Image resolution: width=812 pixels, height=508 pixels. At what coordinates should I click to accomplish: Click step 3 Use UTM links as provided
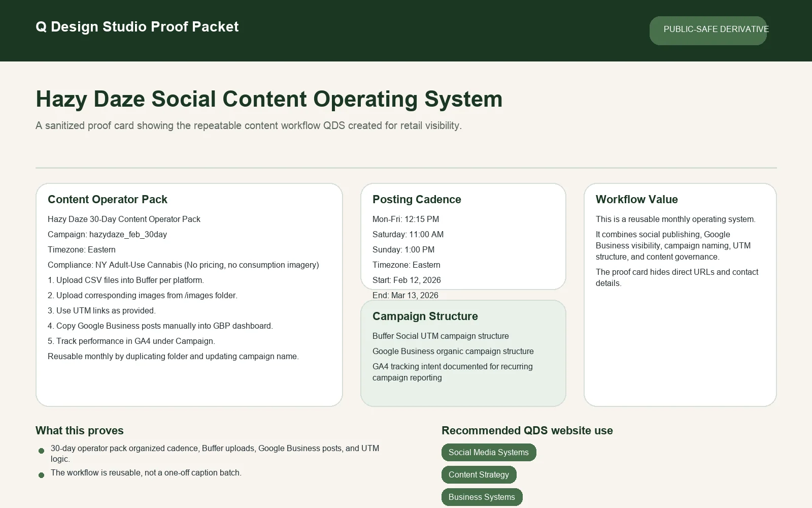click(101, 310)
